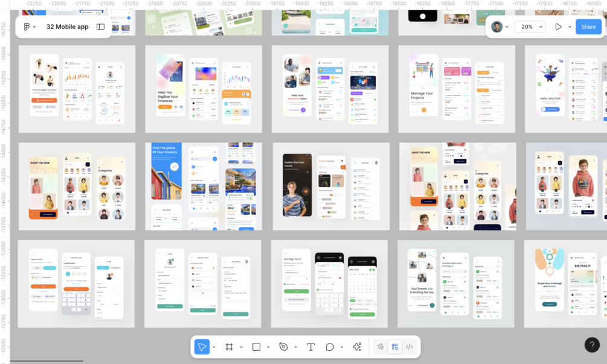Screen dimensions: 607x364
Task: Toggle the sidebar panel icon
Action: point(101,27)
